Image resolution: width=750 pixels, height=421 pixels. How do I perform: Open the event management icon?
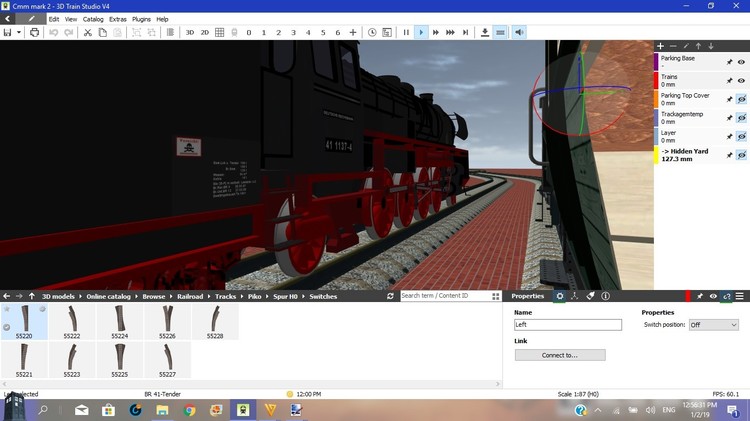(387, 33)
